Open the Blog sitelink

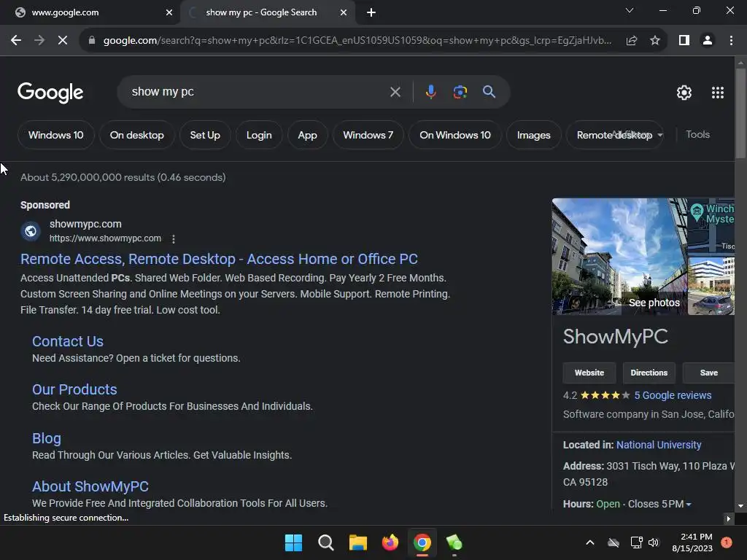pyautogui.click(x=47, y=438)
